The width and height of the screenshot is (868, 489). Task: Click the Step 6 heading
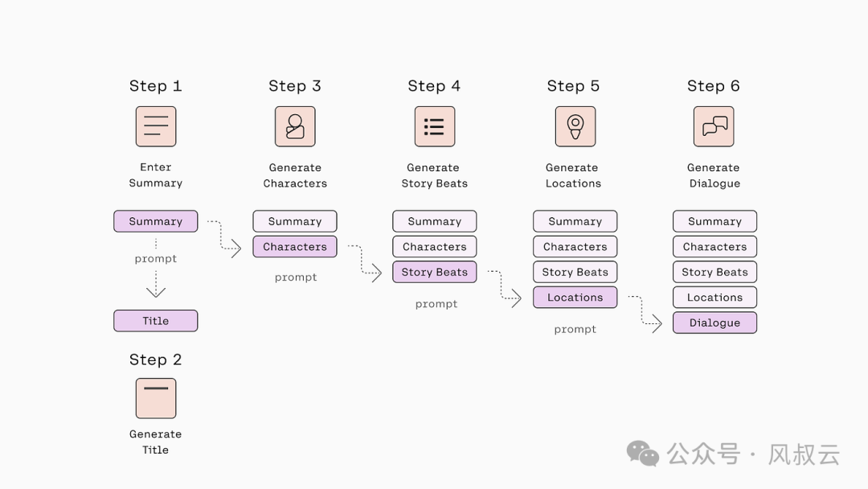(x=714, y=86)
